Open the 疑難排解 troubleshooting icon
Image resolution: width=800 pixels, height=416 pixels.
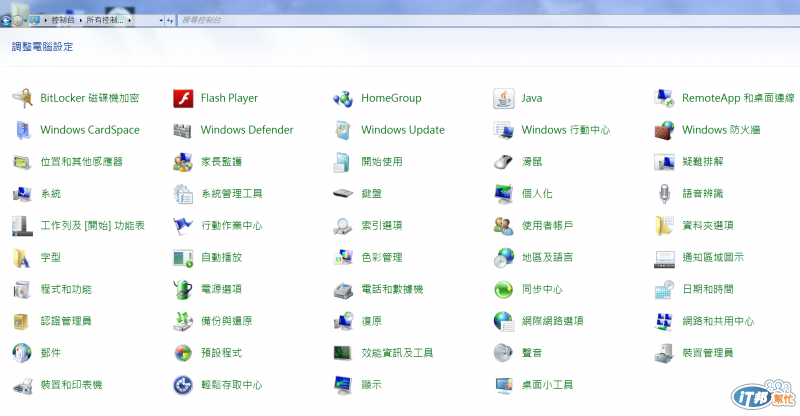point(664,162)
